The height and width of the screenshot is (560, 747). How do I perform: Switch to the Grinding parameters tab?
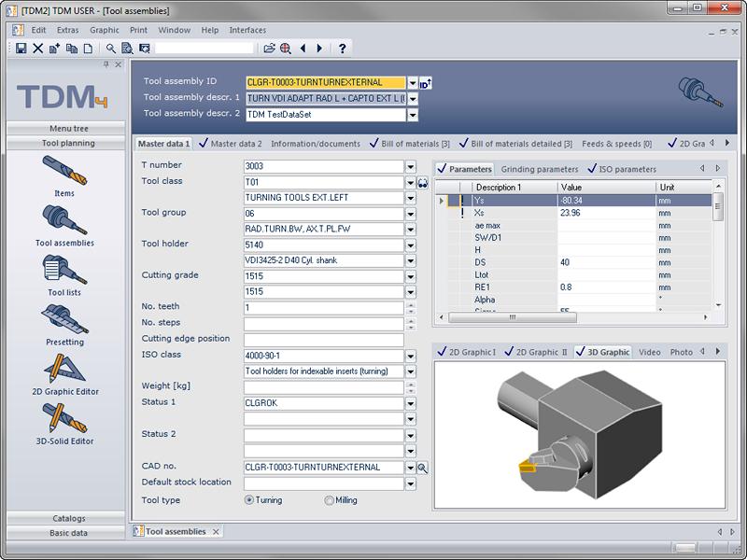pos(540,169)
